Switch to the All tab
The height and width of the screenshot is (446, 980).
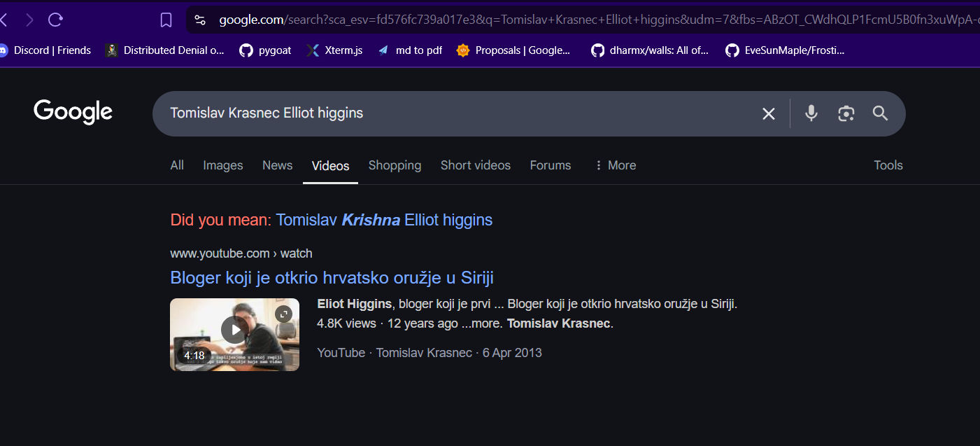pos(177,165)
